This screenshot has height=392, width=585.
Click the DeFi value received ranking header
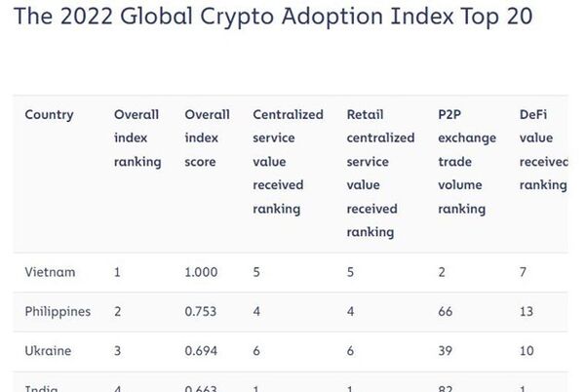(x=542, y=150)
